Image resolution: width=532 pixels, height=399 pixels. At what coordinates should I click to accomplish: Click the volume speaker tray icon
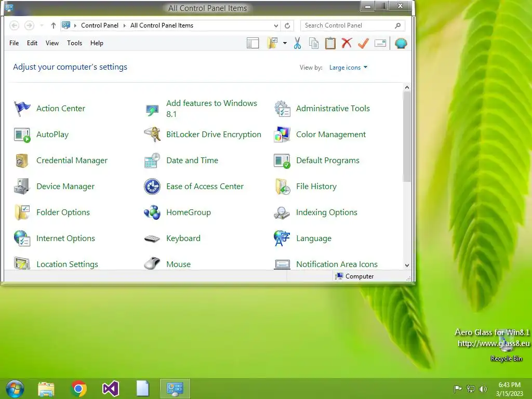[x=483, y=389]
